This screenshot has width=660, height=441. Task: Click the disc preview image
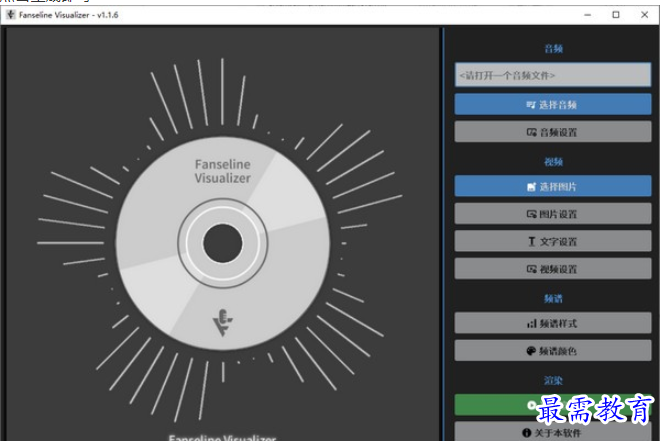223,243
